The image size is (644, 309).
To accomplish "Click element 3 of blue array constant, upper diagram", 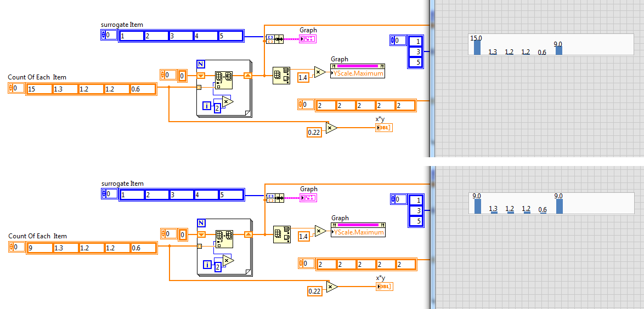I will click(416, 51).
